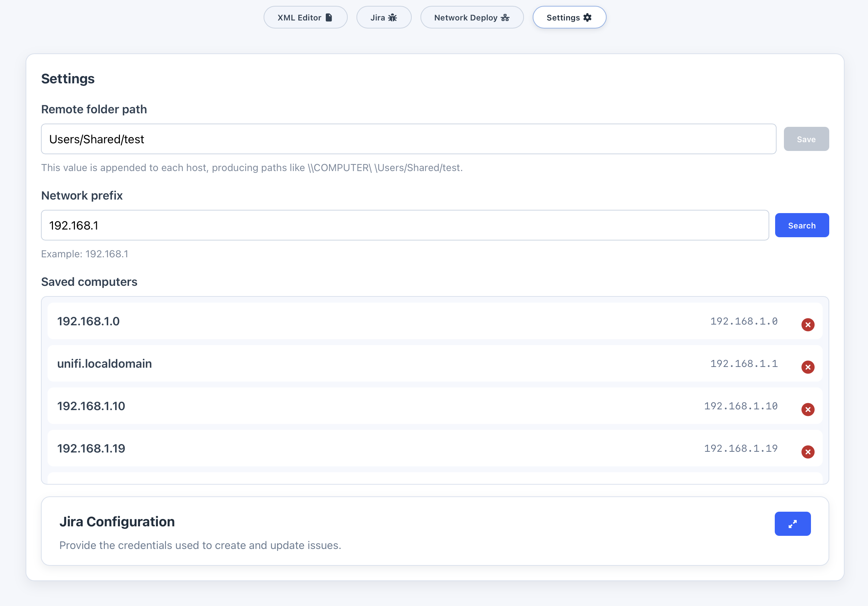Click the gear icon in Settings tab

click(587, 18)
